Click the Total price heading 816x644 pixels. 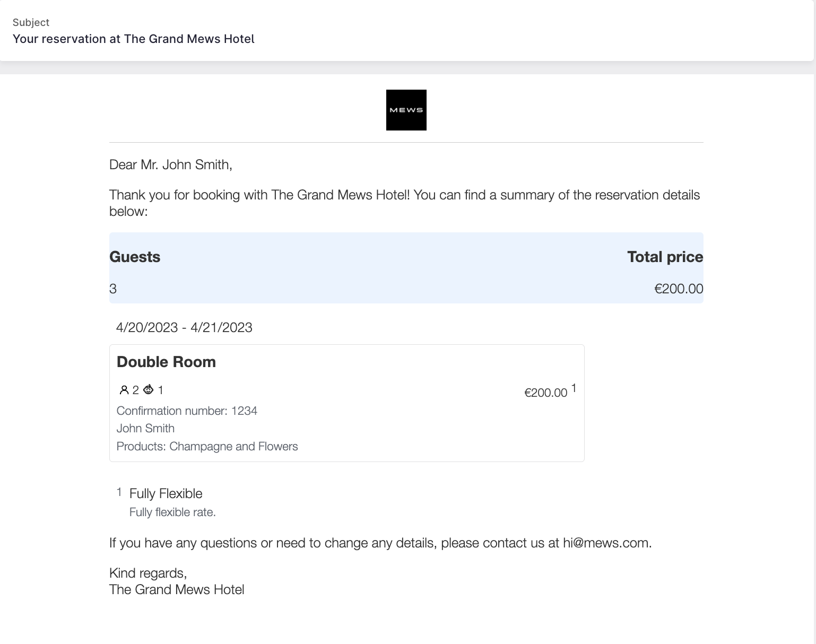(665, 257)
